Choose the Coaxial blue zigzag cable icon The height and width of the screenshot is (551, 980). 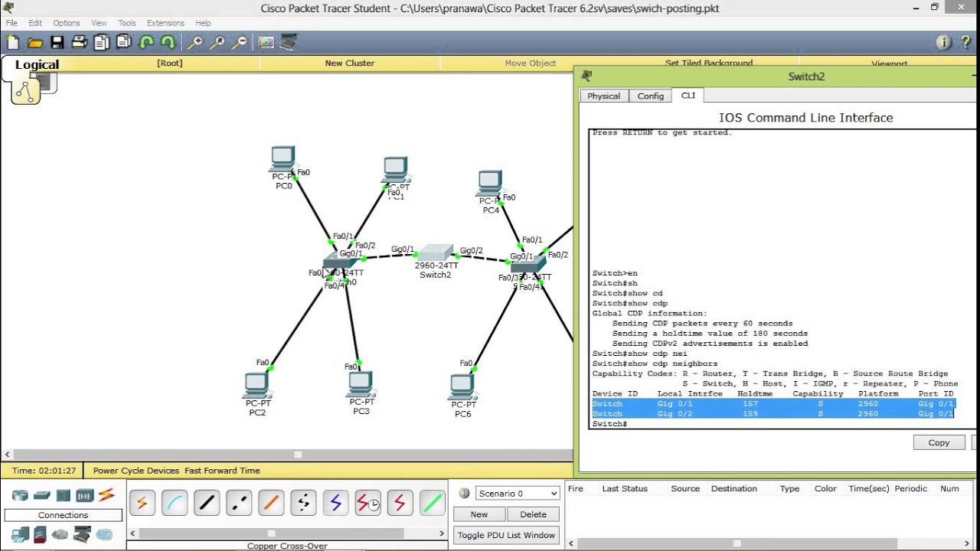coord(335,503)
